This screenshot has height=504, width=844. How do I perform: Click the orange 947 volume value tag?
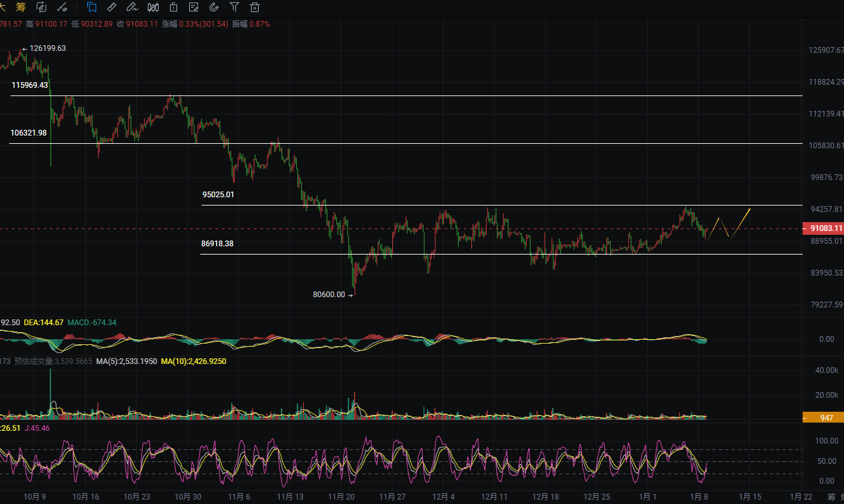(x=823, y=418)
